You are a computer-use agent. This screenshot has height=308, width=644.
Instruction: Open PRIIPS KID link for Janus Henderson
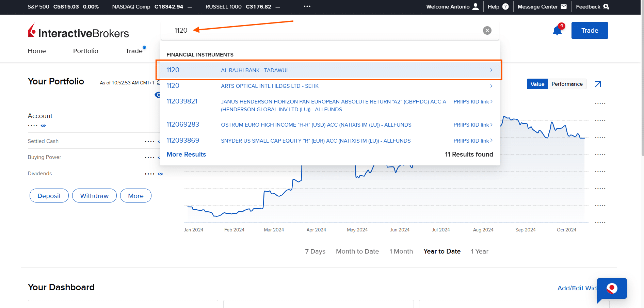(473, 101)
